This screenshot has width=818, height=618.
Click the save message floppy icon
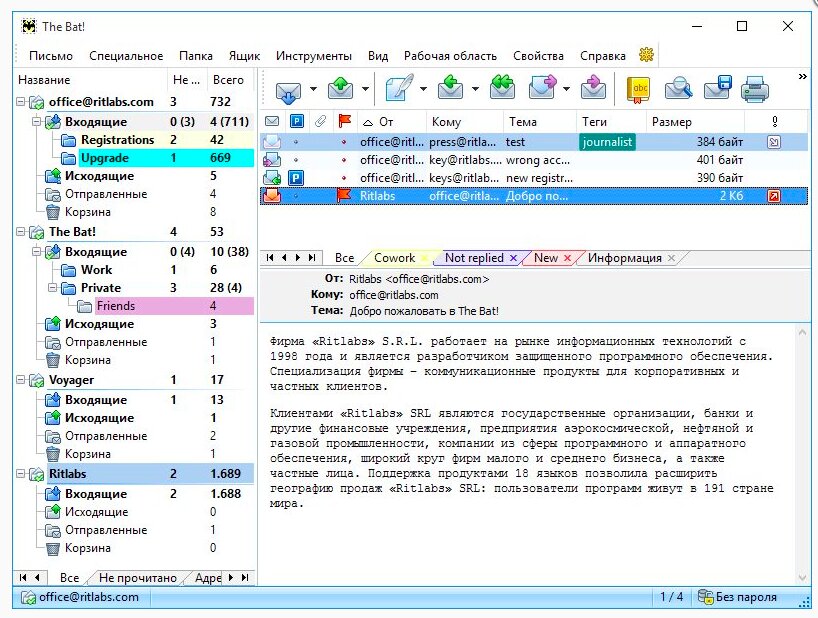(x=717, y=90)
